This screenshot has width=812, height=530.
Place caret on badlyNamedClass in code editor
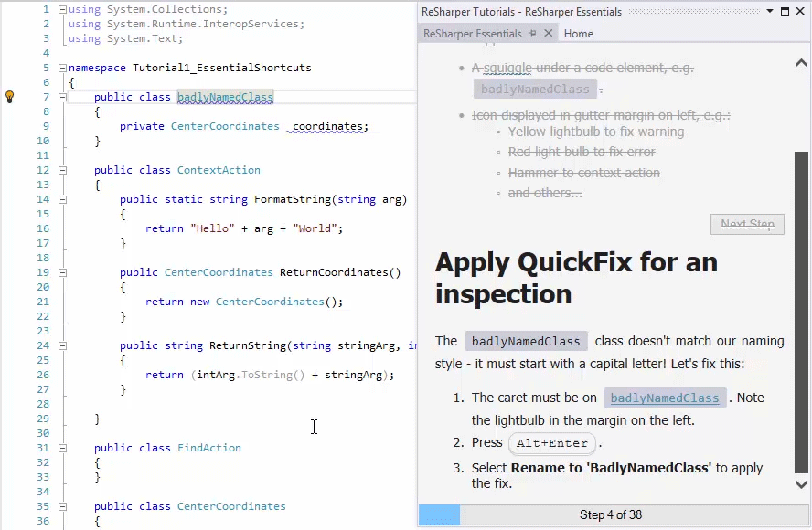pyautogui.click(x=225, y=97)
